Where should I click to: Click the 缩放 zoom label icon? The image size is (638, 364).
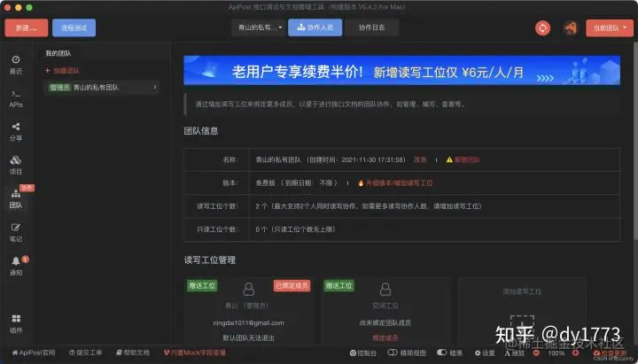coord(514,353)
